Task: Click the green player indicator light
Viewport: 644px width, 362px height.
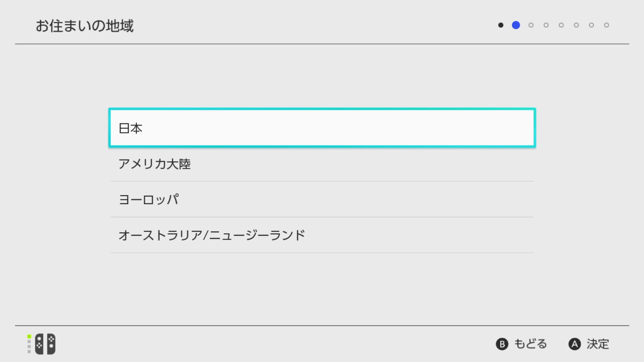Action: (x=29, y=337)
